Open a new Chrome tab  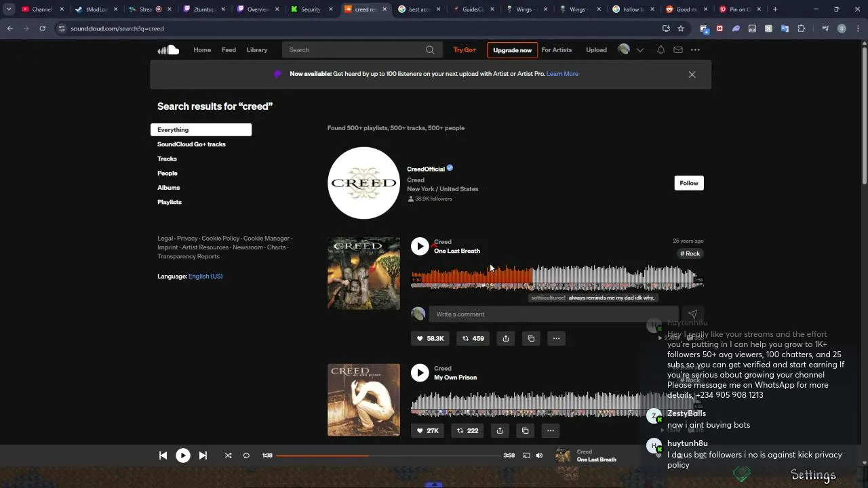coord(775,9)
